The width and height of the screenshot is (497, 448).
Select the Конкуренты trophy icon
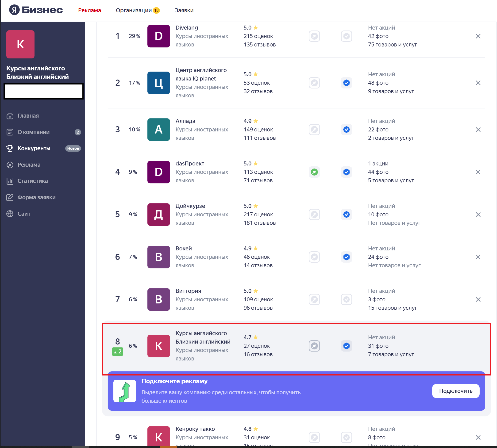point(10,148)
